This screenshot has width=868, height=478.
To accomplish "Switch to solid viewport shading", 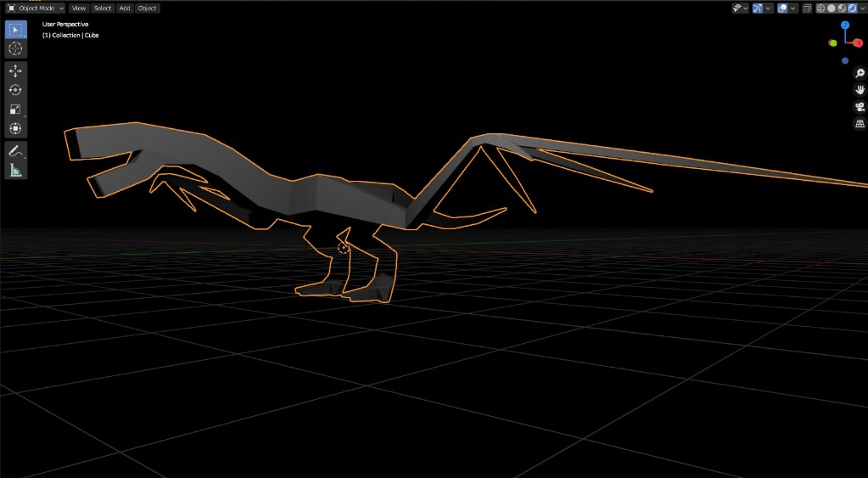I will tap(831, 8).
